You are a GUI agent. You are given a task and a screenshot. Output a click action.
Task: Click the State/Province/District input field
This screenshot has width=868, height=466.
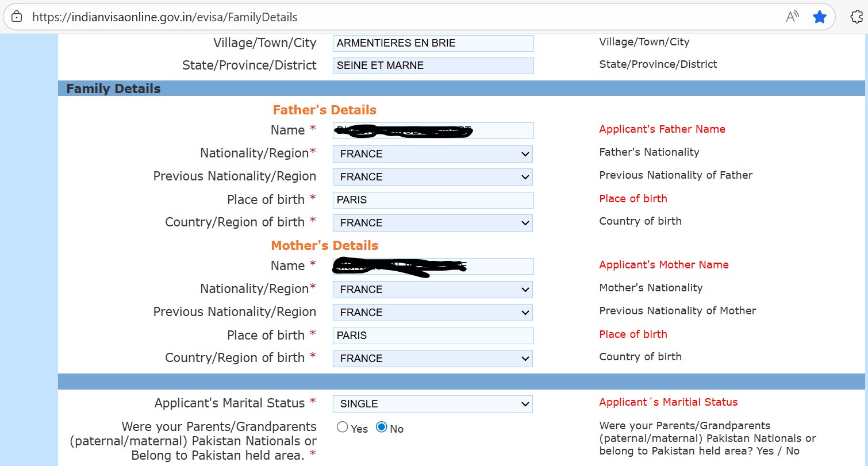[x=433, y=66]
